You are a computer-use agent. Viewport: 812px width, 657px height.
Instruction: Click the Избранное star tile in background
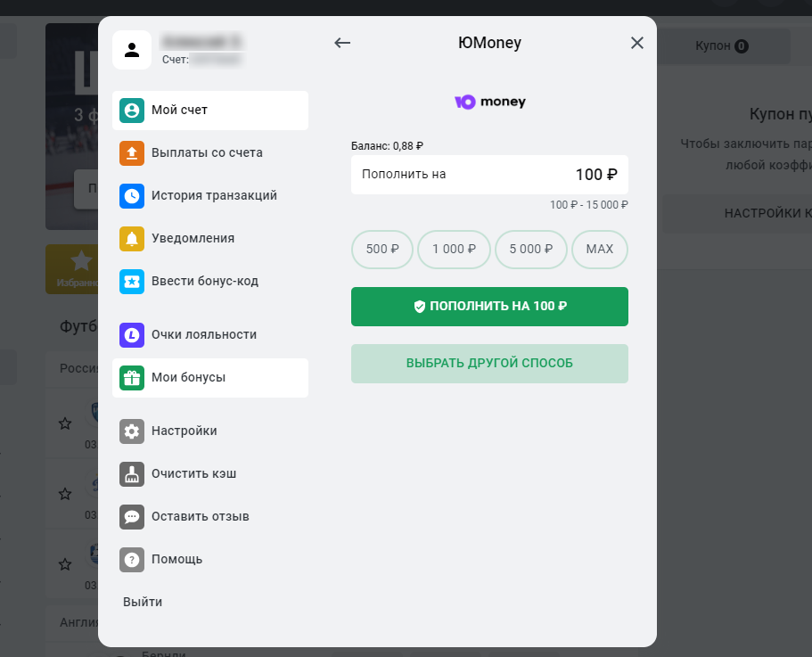pos(72,269)
